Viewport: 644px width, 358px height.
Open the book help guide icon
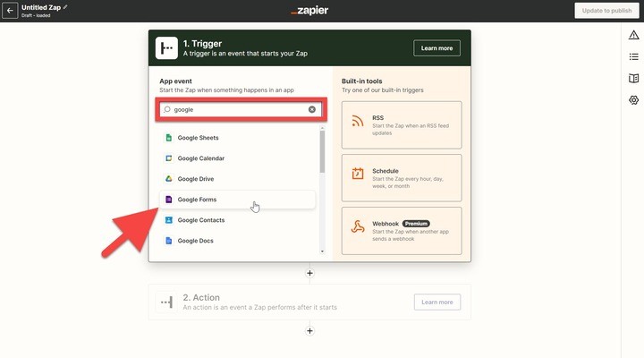point(634,78)
